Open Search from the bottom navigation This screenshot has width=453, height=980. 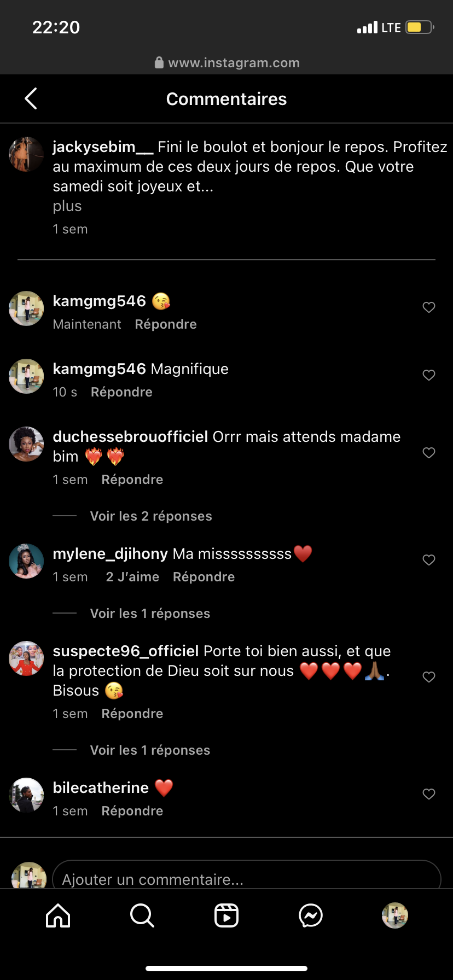142,915
